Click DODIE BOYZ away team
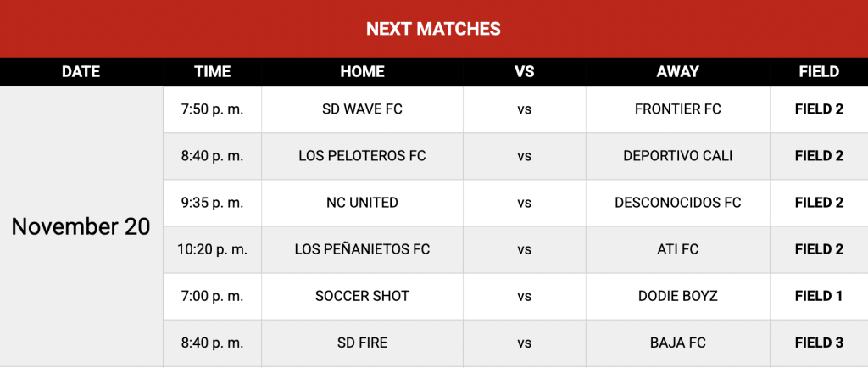 (x=677, y=296)
